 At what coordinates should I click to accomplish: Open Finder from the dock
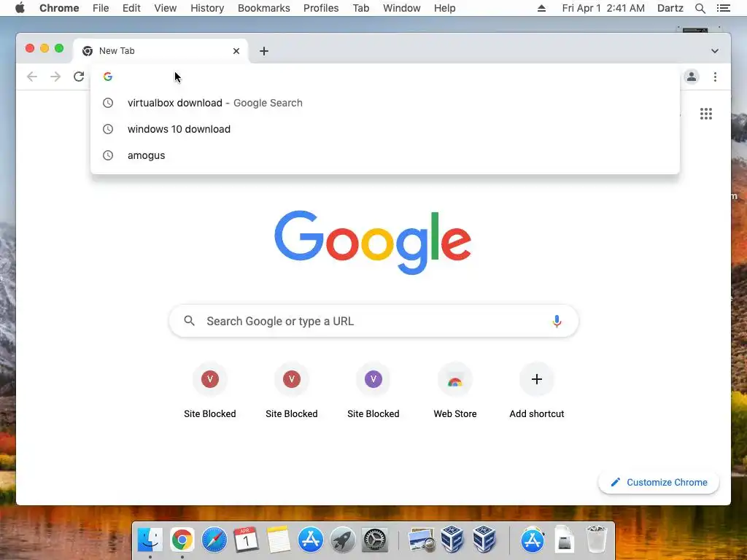150,540
